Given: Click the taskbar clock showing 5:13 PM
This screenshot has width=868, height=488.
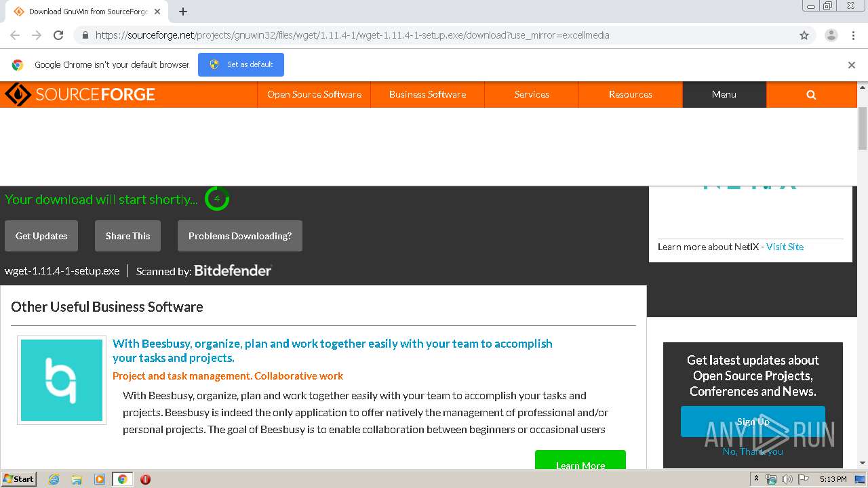Looking at the screenshot, I should click(x=833, y=479).
